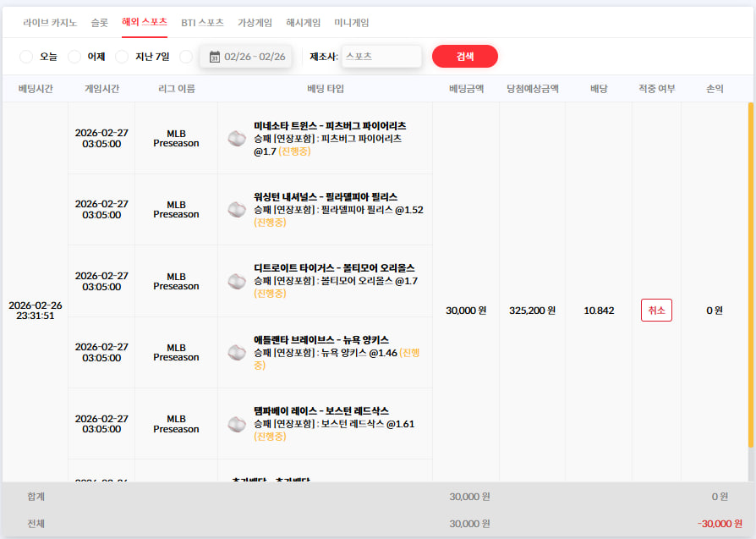Click the 배팅금액 column header
This screenshot has height=539, width=756.
[x=466, y=89]
